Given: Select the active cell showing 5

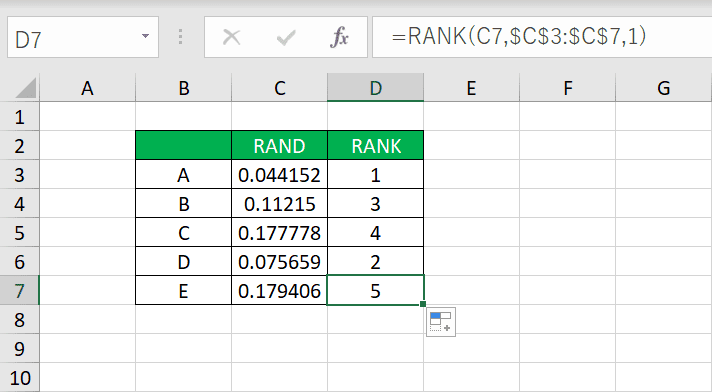Looking at the screenshot, I should click(x=376, y=290).
